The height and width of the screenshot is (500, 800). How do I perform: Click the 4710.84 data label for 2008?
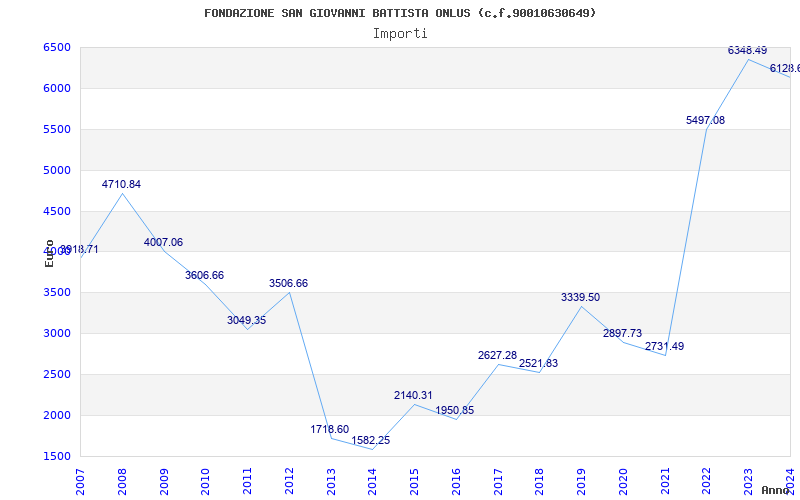[x=121, y=185]
